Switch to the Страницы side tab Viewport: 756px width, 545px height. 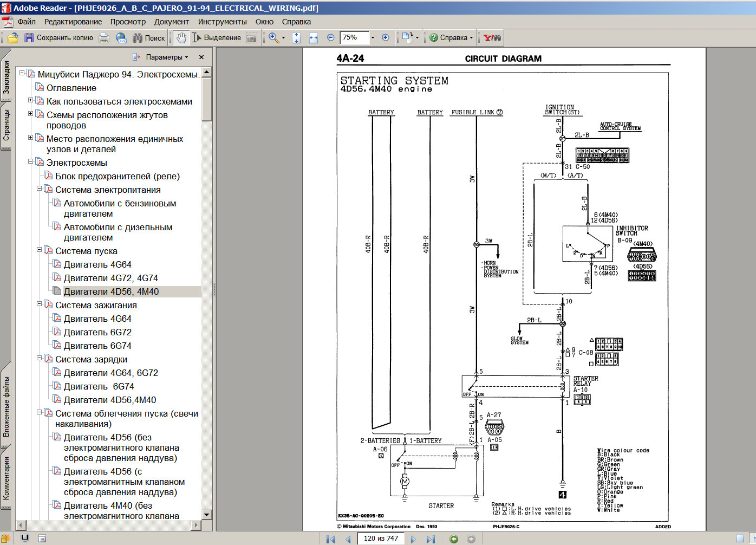coord(6,126)
